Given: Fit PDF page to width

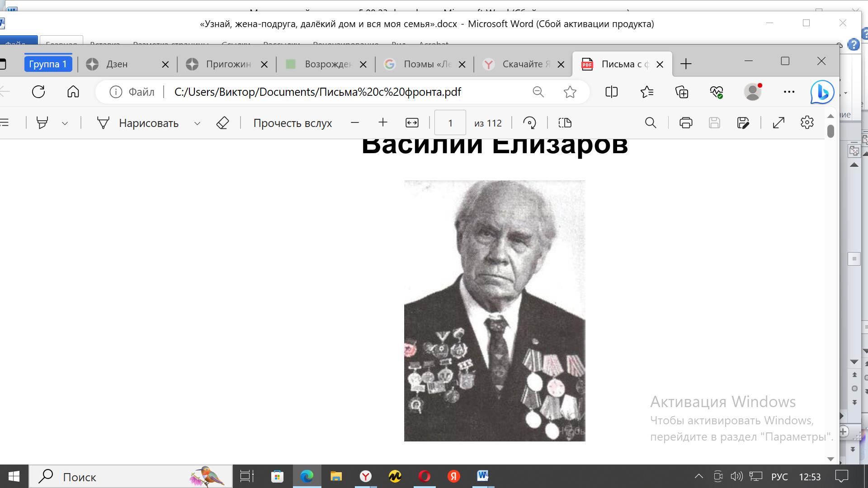Looking at the screenshot, I should [x=412, y=122].
